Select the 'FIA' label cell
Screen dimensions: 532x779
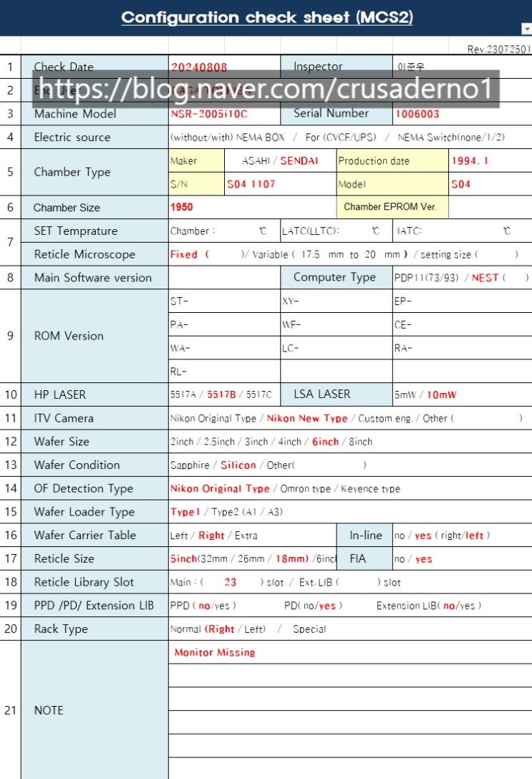click(x=364, y=558)
